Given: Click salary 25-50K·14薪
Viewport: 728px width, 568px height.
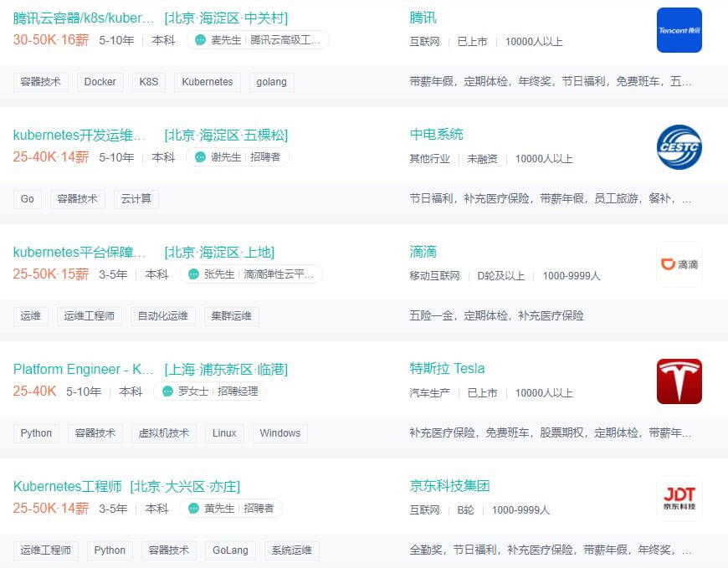Looking at the screenshot, I should click(x=50, y=508).
